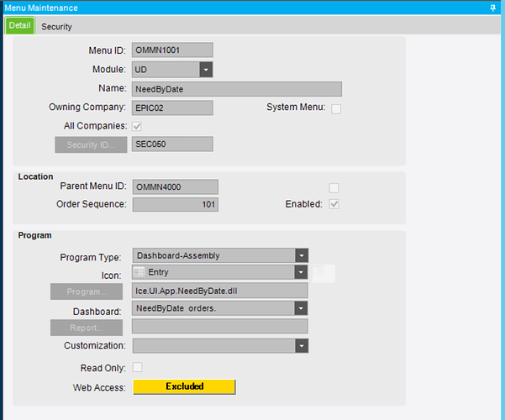The image size is (505, 420).
Task: Click the Security ID field SEC050
Action: [172, 144]
